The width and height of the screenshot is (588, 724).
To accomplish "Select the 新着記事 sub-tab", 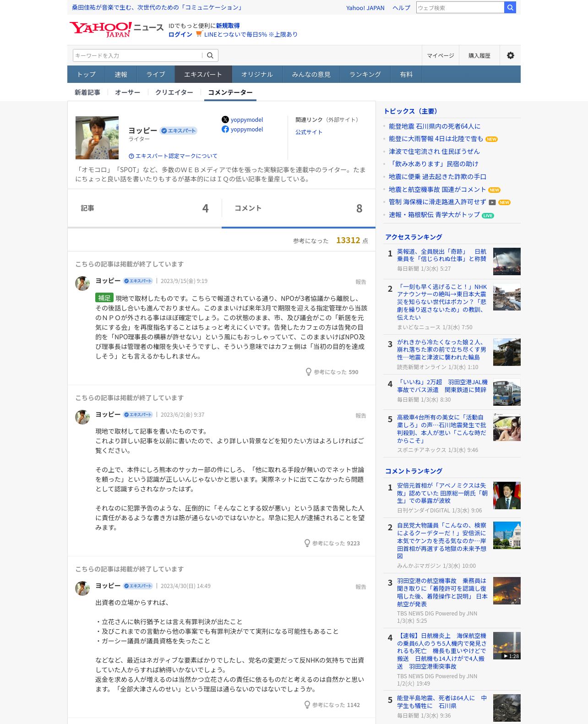I will (x=87, y=93).
